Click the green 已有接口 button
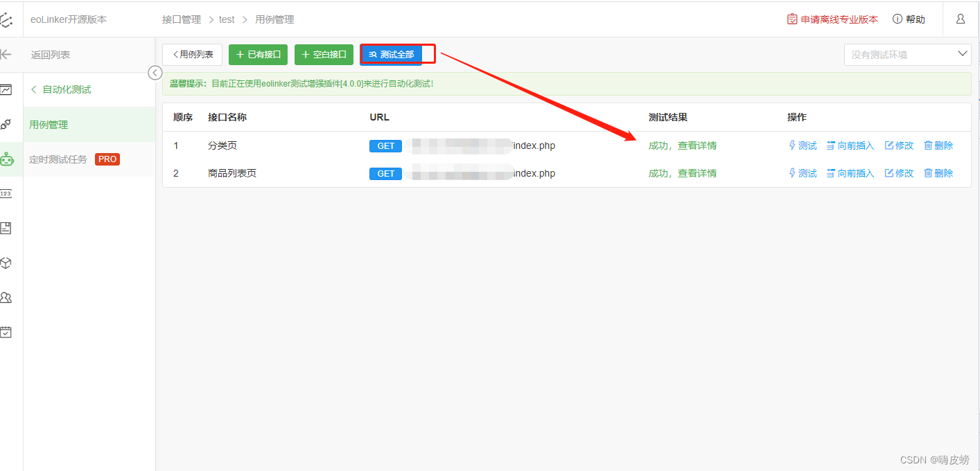980x471 pixels. [258, 55]
